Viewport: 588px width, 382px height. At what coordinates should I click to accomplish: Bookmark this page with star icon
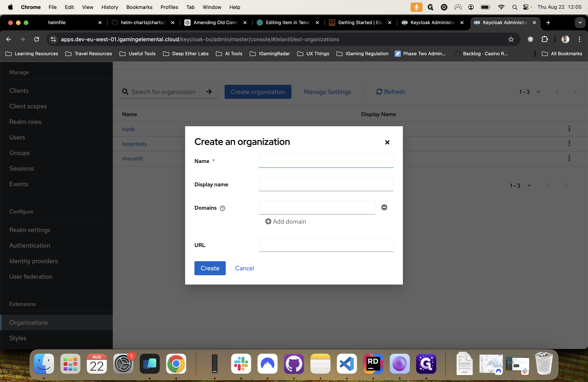(511, 39)
